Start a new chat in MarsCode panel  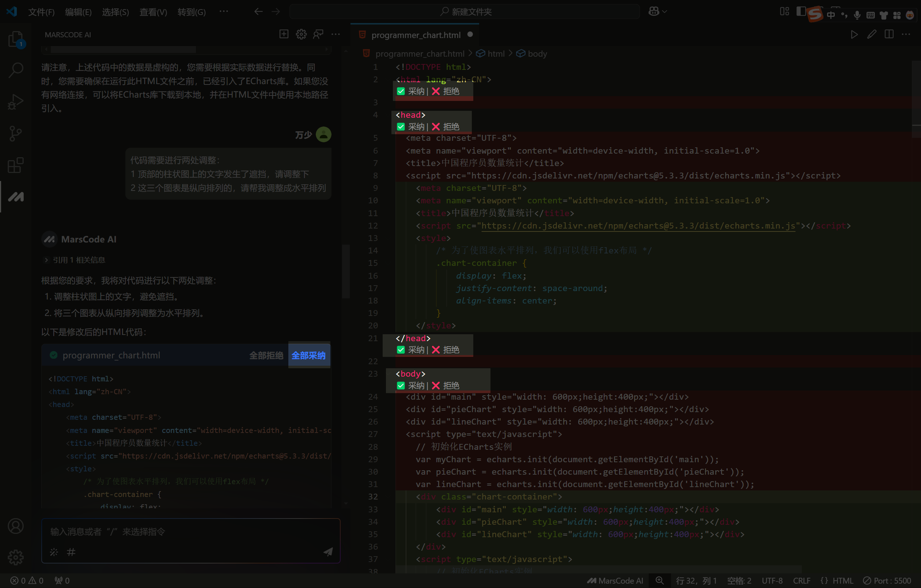[x=284, y=34]
